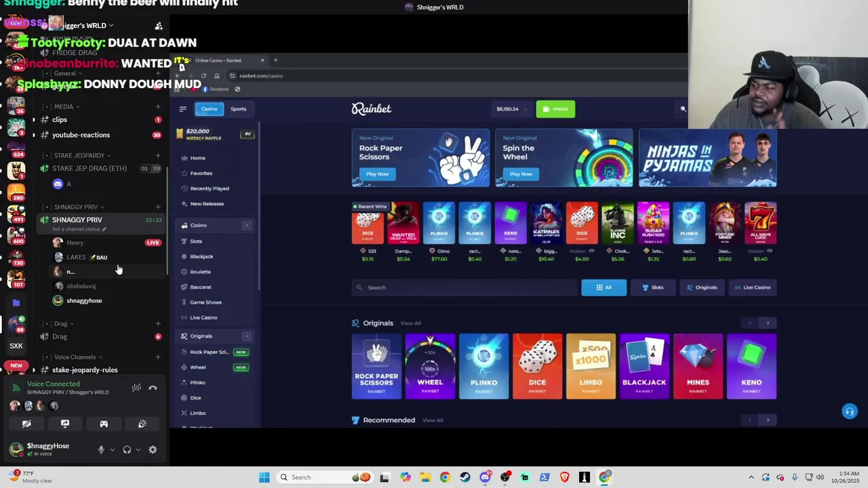This screenshot has height=488, width=868.
Task: Open the $8,180.34 balance dropdown
Action: click(511, 109)
